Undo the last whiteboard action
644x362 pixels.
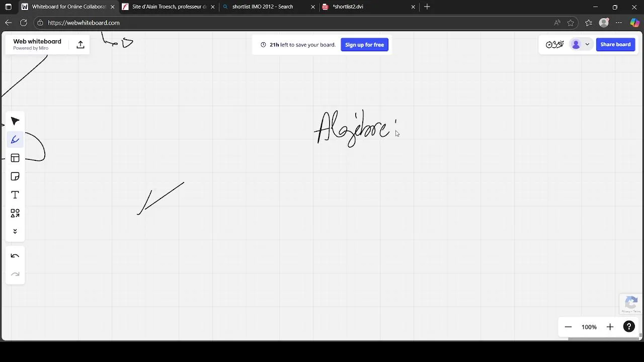point(15,256)
